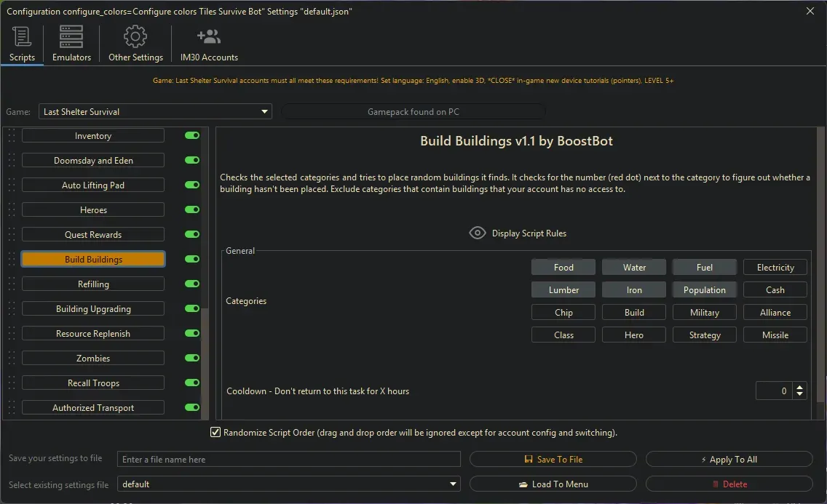Open the Auto Lifting Pad script

[x=93, y=185]
